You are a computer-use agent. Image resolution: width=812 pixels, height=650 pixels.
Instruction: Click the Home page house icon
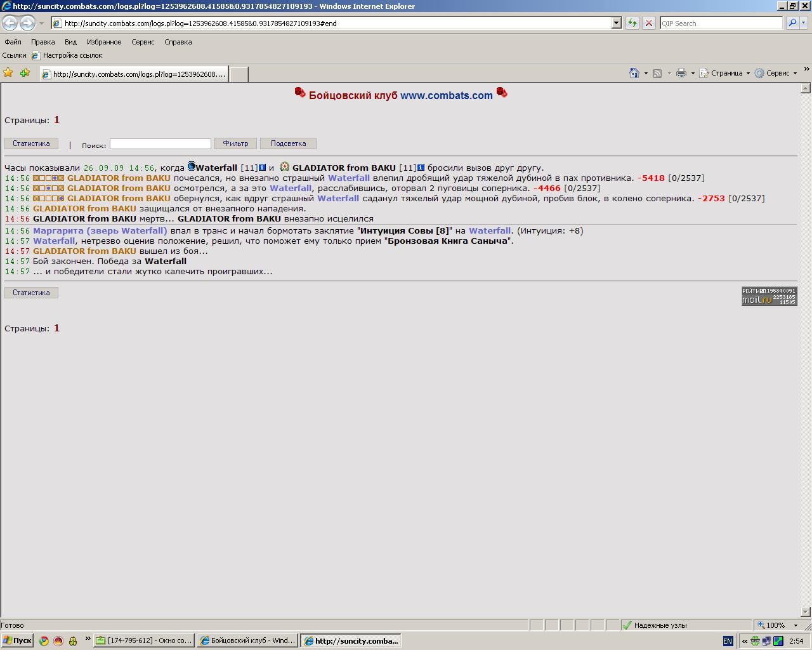634,73
